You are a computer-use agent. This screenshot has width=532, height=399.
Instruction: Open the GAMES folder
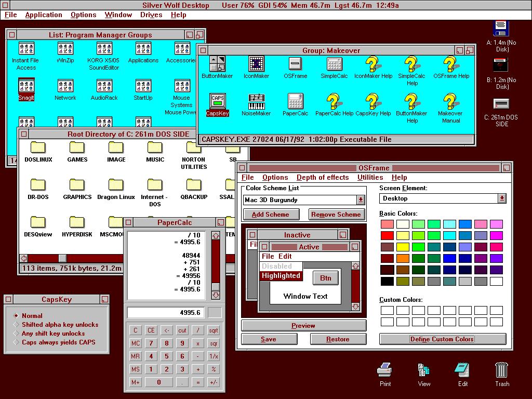(77, 148)
